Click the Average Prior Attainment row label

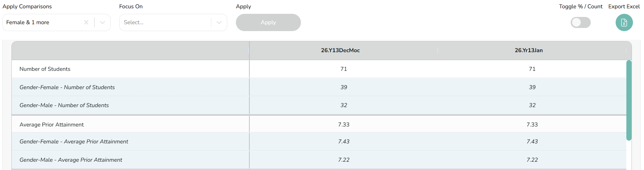coord(52,125)
